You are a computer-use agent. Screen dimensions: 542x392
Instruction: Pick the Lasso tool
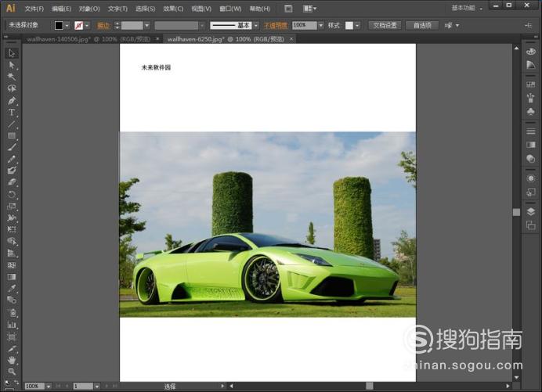12,88
